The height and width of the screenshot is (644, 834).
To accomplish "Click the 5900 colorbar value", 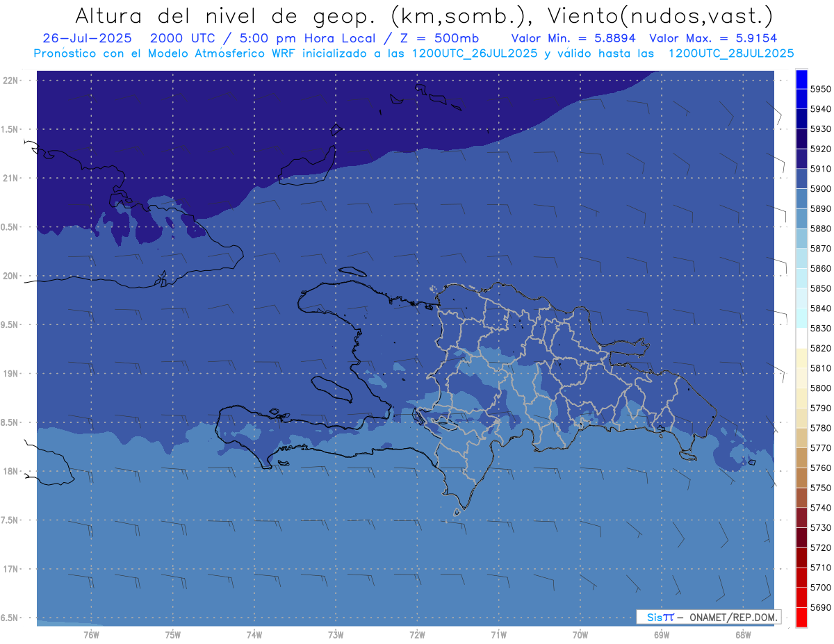I will click(x=821, y=188).
